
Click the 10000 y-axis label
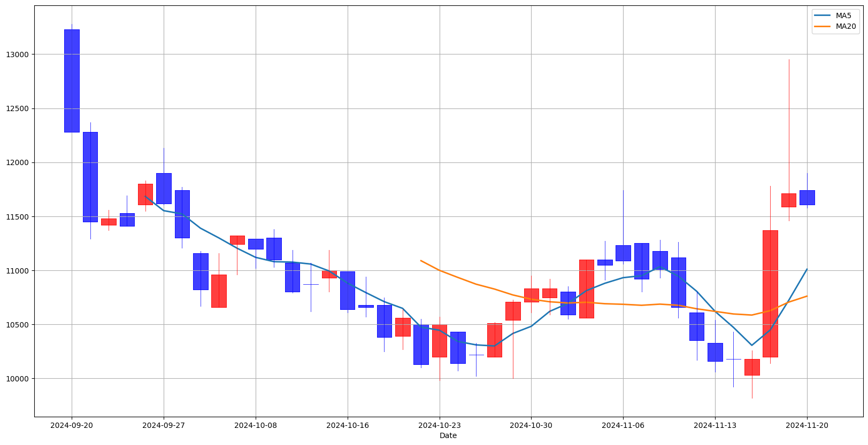coord(19,379)
